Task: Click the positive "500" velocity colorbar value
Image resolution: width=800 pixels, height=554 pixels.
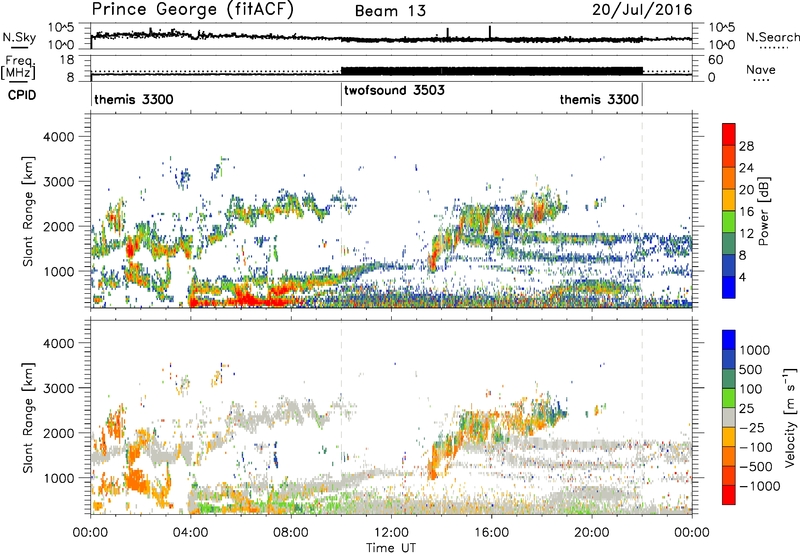Action: pos(751,370)
